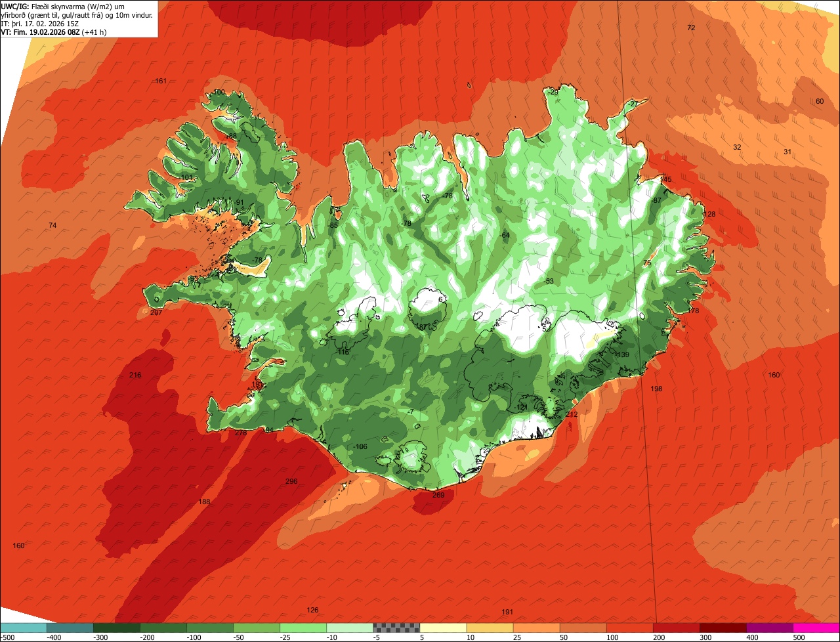Select the land value -64
This screenshot has width=840, height=642.
coord(505,235)
